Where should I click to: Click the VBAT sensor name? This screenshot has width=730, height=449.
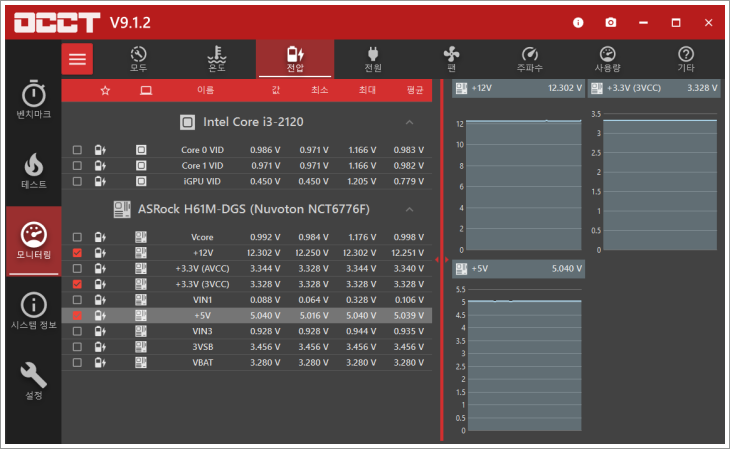pyautogui.click(x=203, y=362)
